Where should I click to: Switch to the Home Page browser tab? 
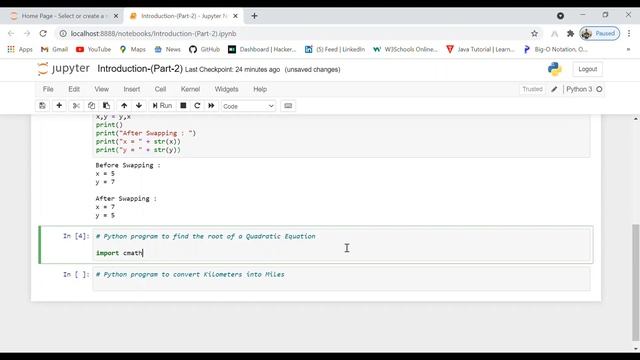[x=64, y=16]
